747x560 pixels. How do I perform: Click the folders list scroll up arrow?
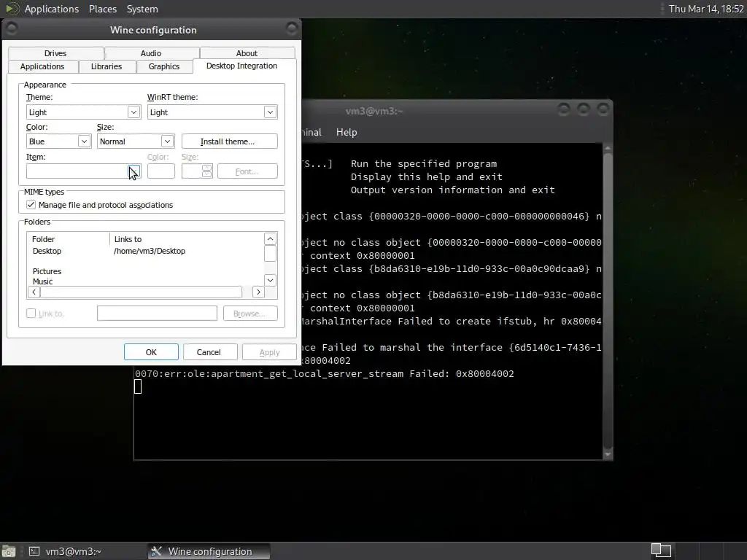(270, 239)
